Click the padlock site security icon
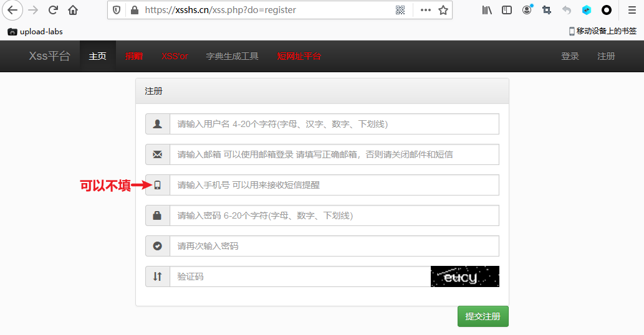This screenshot has height=335, width=644. 134,10
